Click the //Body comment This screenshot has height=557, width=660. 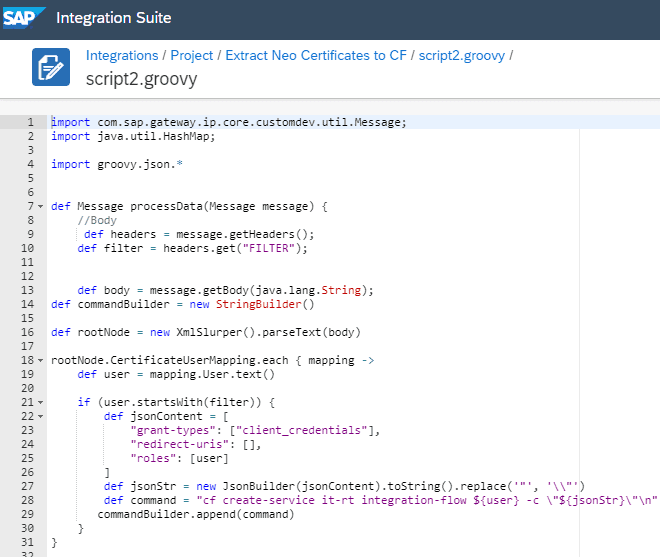pos(97,220)
